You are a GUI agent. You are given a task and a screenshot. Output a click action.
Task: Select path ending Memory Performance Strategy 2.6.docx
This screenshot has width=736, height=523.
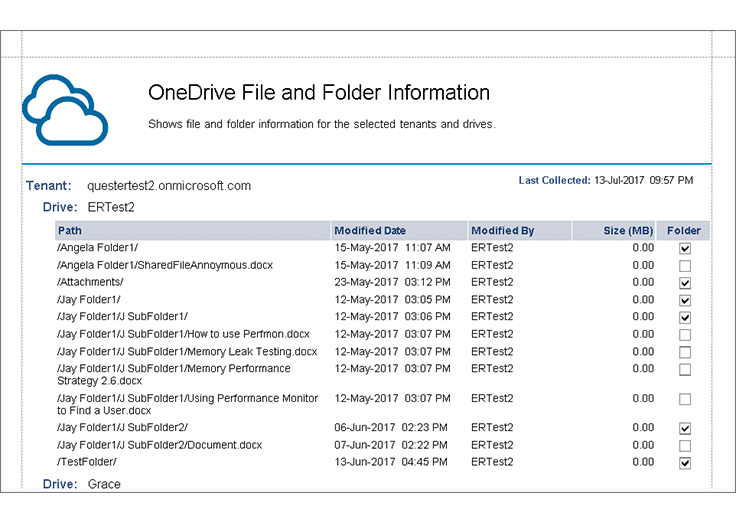(174, 375)
